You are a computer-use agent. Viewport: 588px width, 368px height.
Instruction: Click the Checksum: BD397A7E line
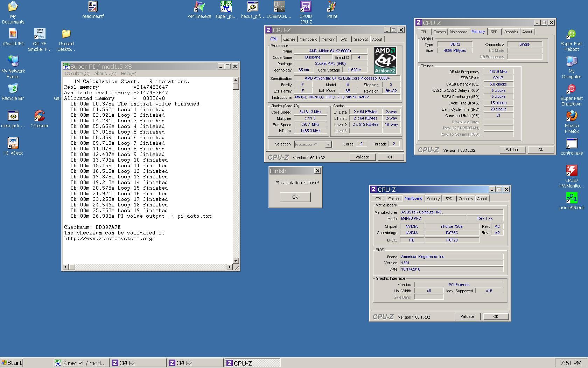[92, 227]
